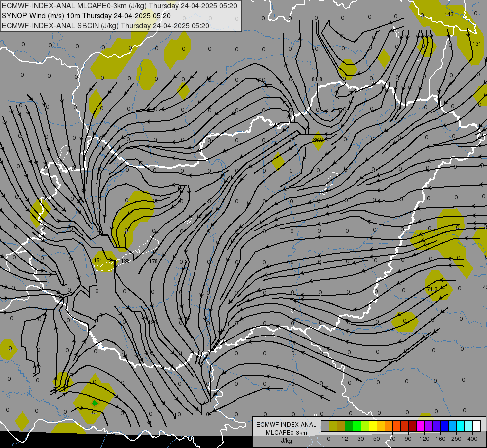Click the map value '143'
The height and width of the screenshot is (448, 487).
click(449, 14)
